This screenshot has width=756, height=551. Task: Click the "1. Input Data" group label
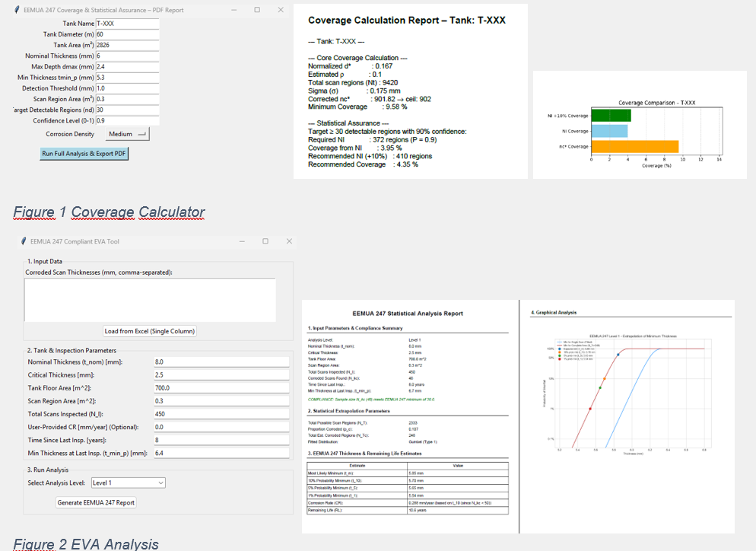point(45,262)
